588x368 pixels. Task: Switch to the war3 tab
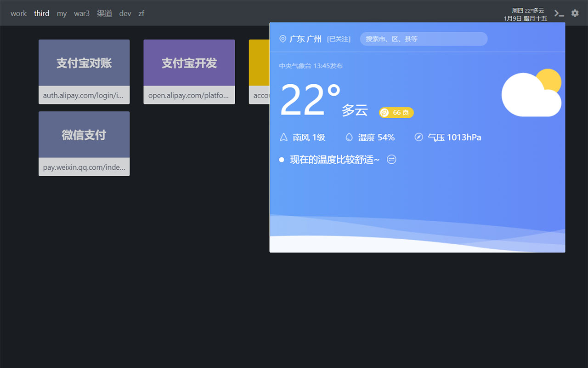(82, 13)
